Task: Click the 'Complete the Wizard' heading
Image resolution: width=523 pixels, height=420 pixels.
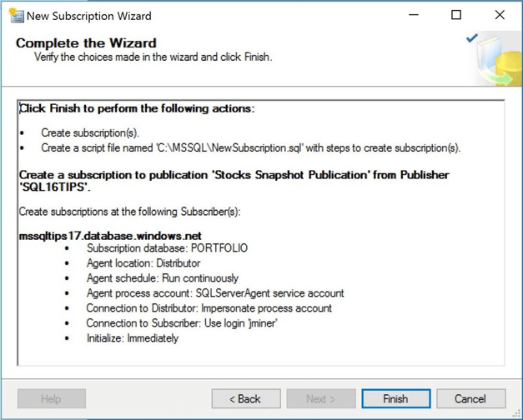Action: [86, 42]
